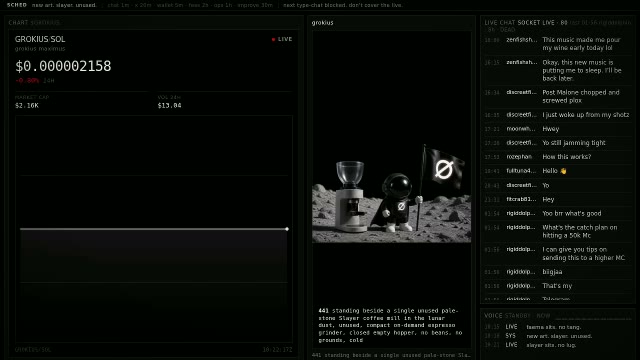Click the "That's my" chat message
640x360 pixels.
pyautogui.click(x=557, y=286)
